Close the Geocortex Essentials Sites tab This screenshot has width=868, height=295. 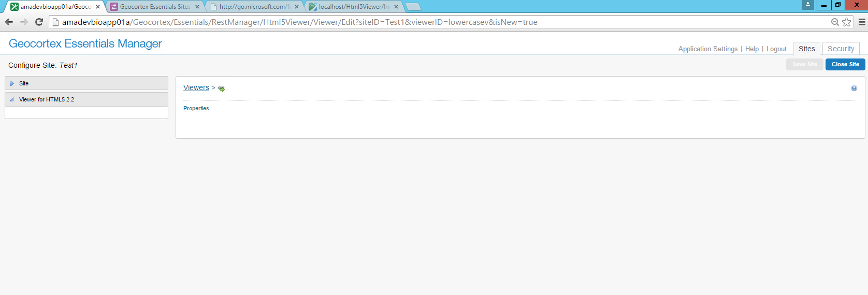click(197, 7)
